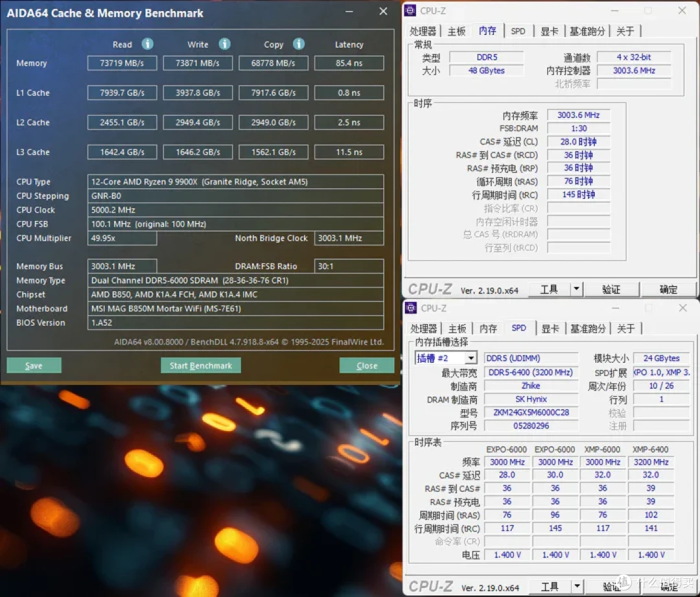This screenshot has width=700, height=597.
Task: Click Memory Type field DDR5-6000 SDRAM
Action: pos(235,281)
